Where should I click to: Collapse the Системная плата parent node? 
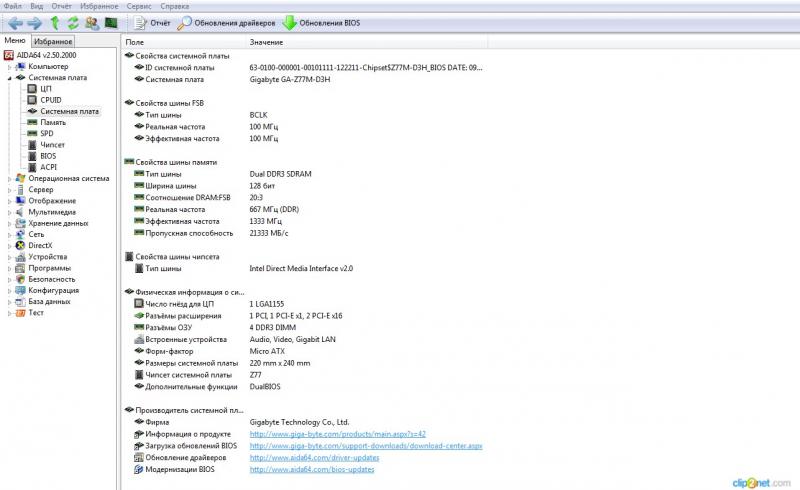click(9, 78)
